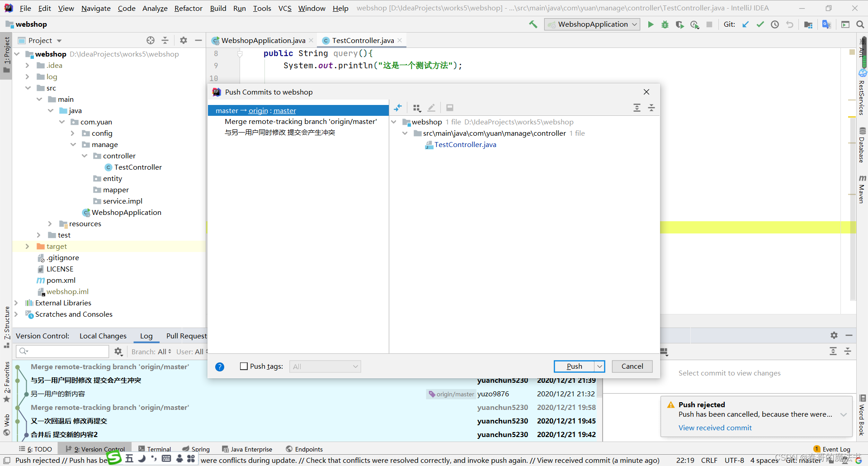Screen dimensions: 868x466
Task: Switch to the WebshopApplication.java editor tab
Action: click(x=263, y=40)
